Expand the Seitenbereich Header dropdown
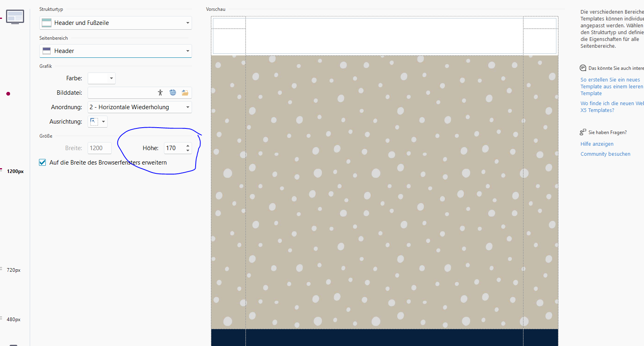Viewport: 644px width, 346px height. pos(115,51)
